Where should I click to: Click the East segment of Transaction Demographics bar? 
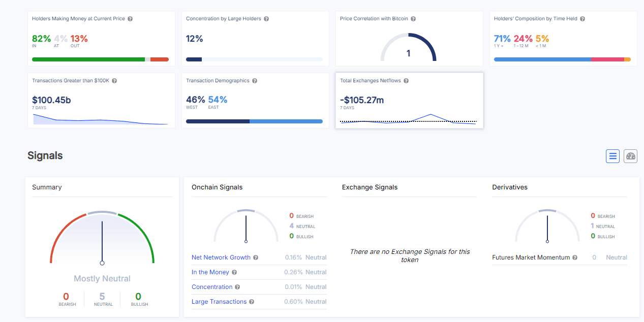286,121
